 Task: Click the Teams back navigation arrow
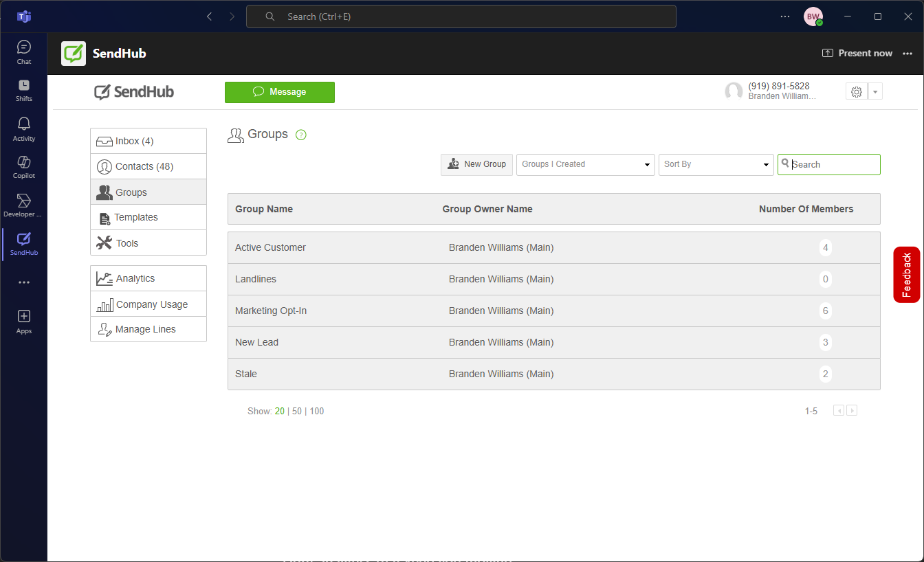point(210,16)
